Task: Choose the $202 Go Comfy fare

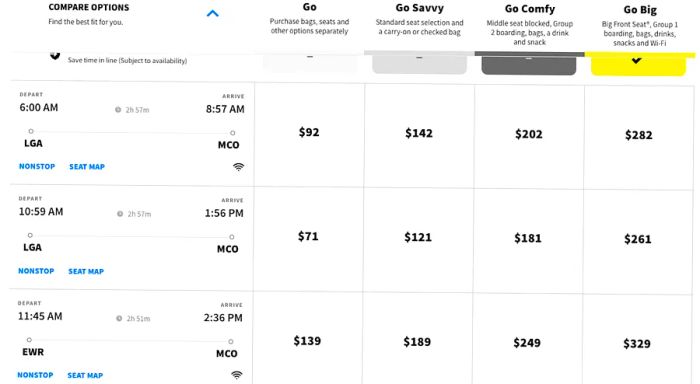Action: (x=529, y=134)
